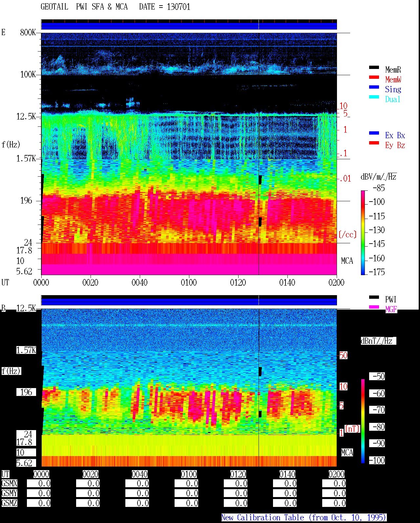Click the New Calibration Table link text
The height and width of the screenshot is (523, 420).
click(x=304, y=518)
